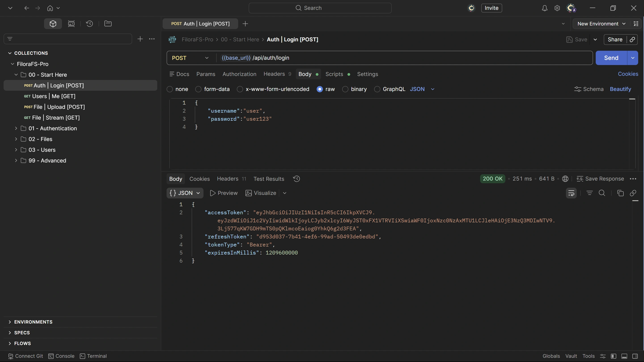Expand the FLOWS section
The height and width of the screenshot is (362, 644).
pos(10,343)
